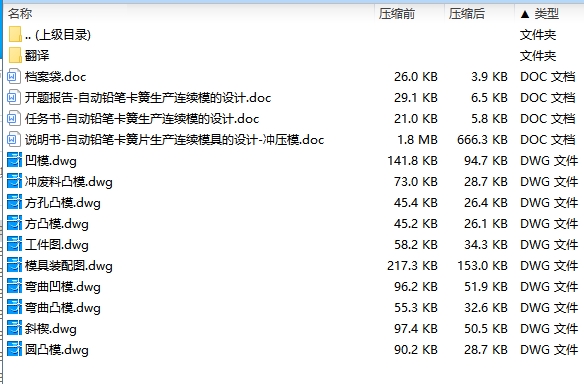Viewport: 584px width, 384px height.
Task: Click the 58.2 KB size value
Action: coord(416,245)
